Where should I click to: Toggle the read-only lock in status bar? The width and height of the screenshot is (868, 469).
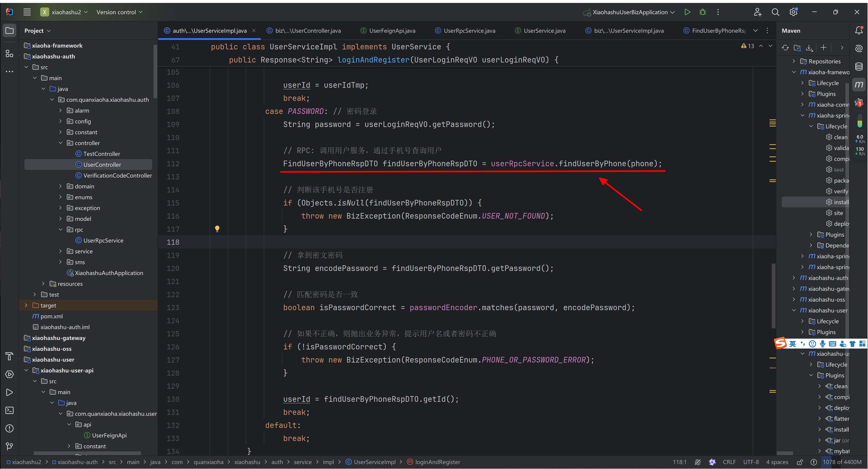800,462
